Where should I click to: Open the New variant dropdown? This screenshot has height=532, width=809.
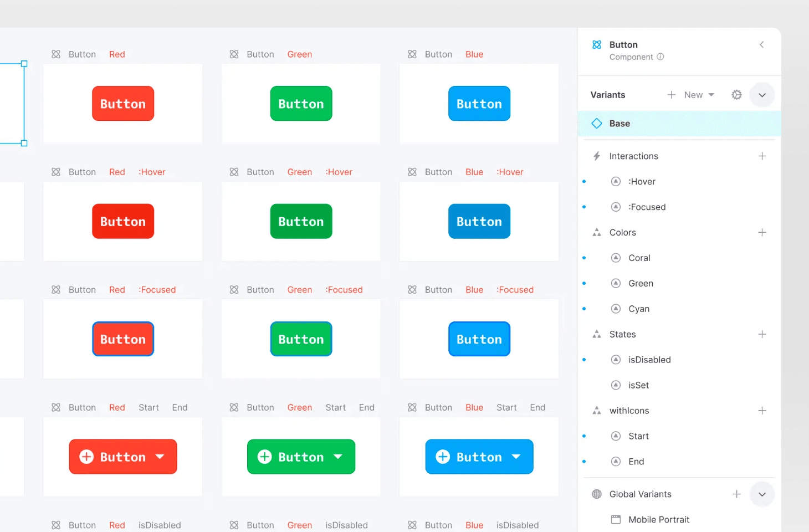(699, 95)
